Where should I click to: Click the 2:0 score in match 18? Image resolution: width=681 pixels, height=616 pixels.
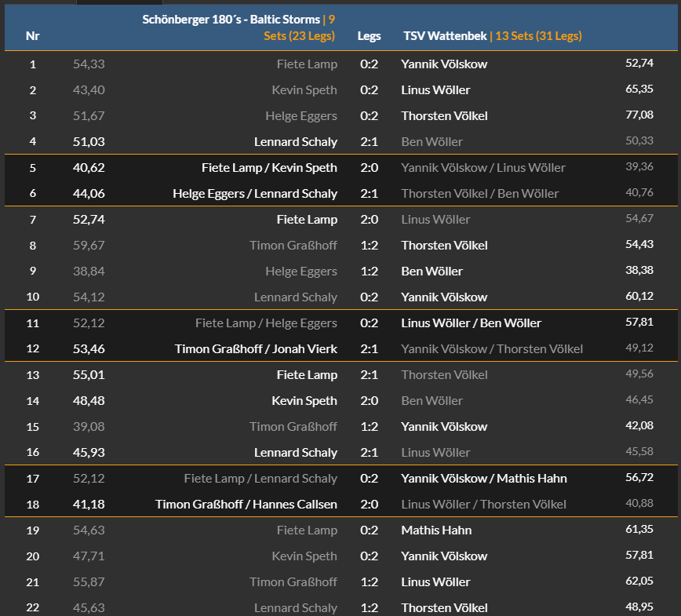pyautogui.click(x=370, y=505)
